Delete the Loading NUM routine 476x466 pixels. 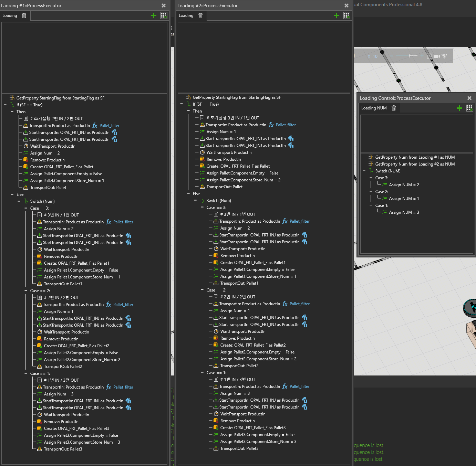(x=394, y=108)
